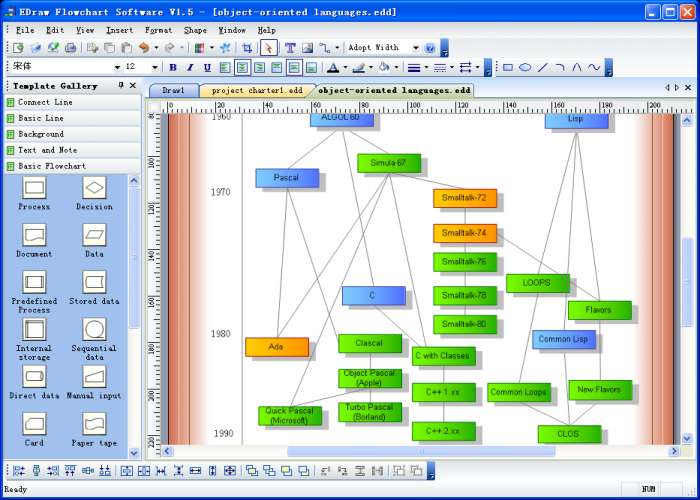Click the Smalltalk-72 box on canvas
The height and width of the screenshot is (500, 700).
tap(465, 198)
